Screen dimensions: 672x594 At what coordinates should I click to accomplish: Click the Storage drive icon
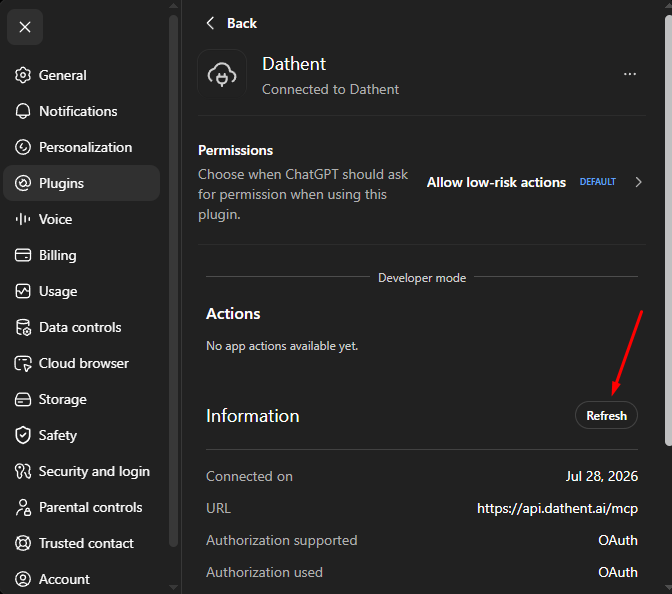[x=23, y=399]
